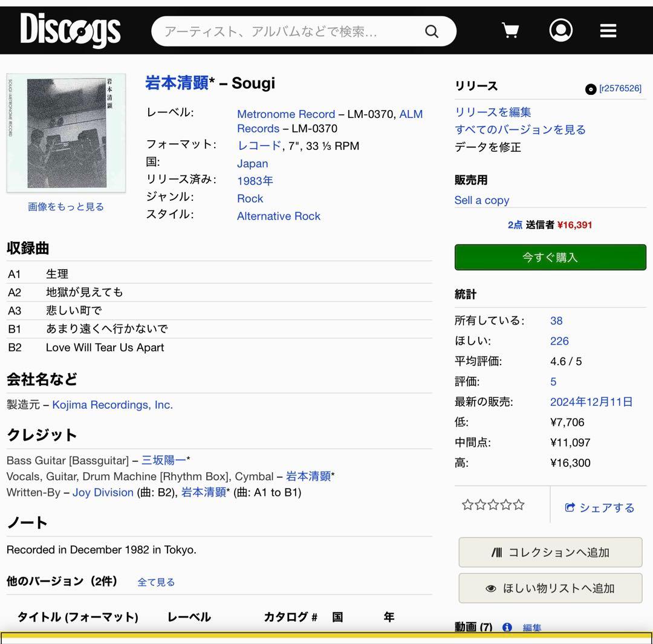Open the Sougi album cover thumbnail
653x644 pixels.
66,133
